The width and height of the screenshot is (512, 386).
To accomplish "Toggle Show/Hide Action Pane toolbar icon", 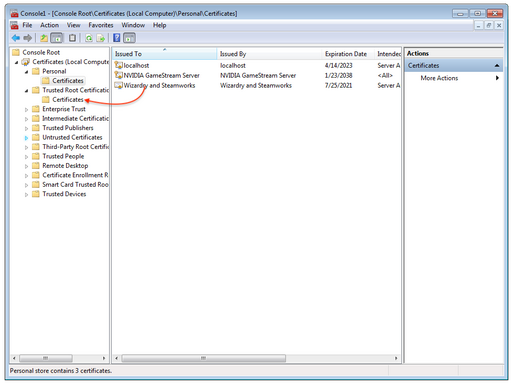I will pyautogui.click(x=129, y=38).
